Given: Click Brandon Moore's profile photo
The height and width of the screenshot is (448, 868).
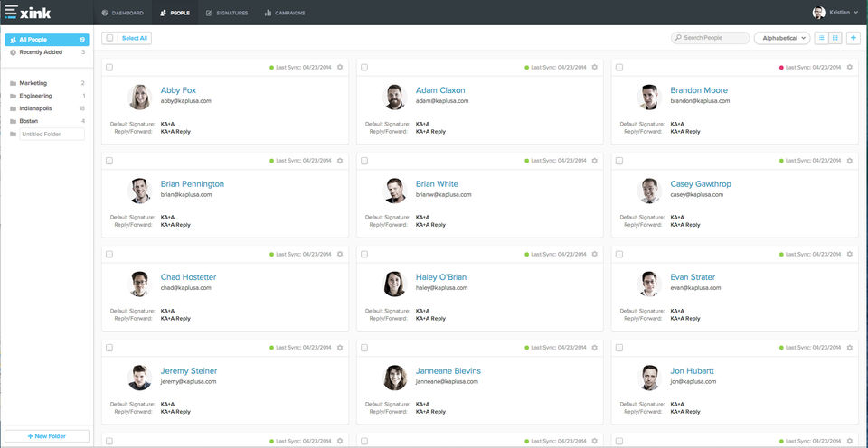Looking at the screenshot, I should tap(649, 98).
